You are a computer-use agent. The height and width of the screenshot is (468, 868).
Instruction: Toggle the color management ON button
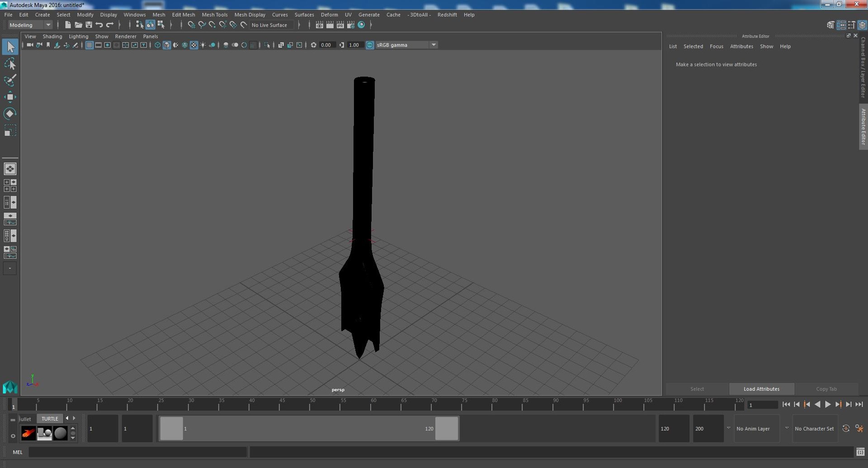tap(370, 45)
